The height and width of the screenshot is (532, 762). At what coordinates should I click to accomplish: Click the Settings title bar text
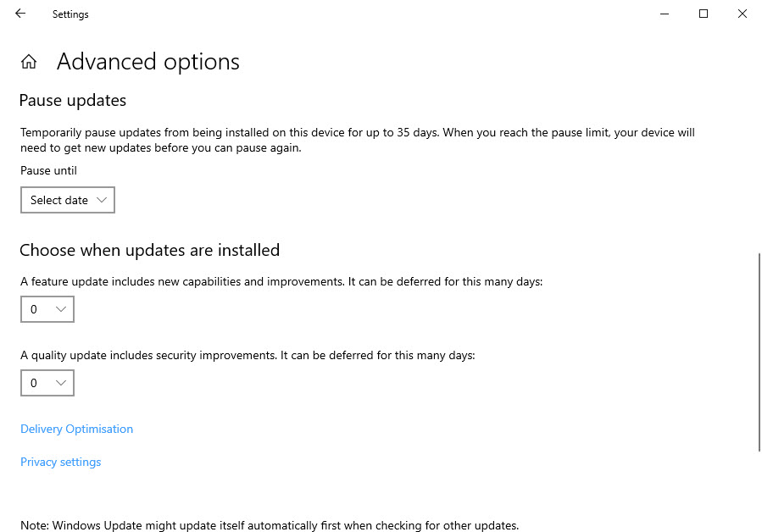click(70, 14)
